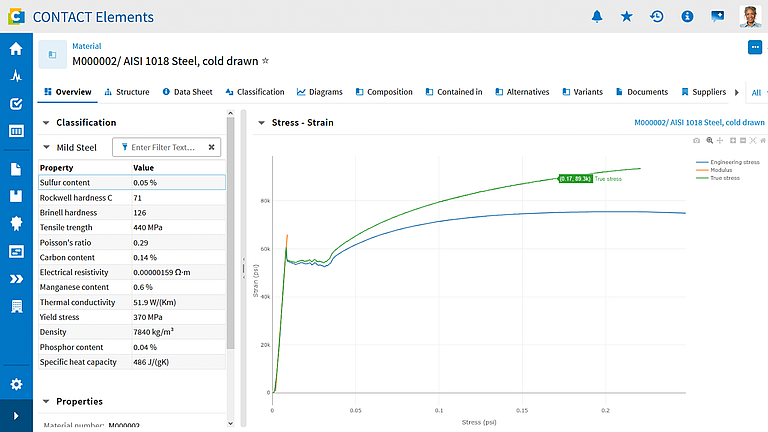
Task: Toggle True stress legend entry
Action: tap(718, 178)
